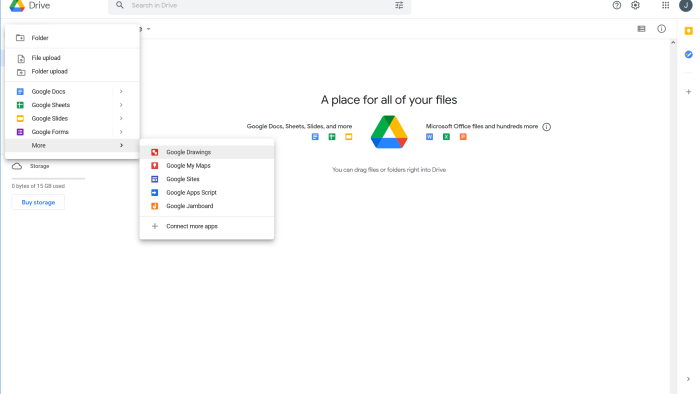Click the storage usage progress bar
This screenshot has width=700, height=394.
(48, 178)
